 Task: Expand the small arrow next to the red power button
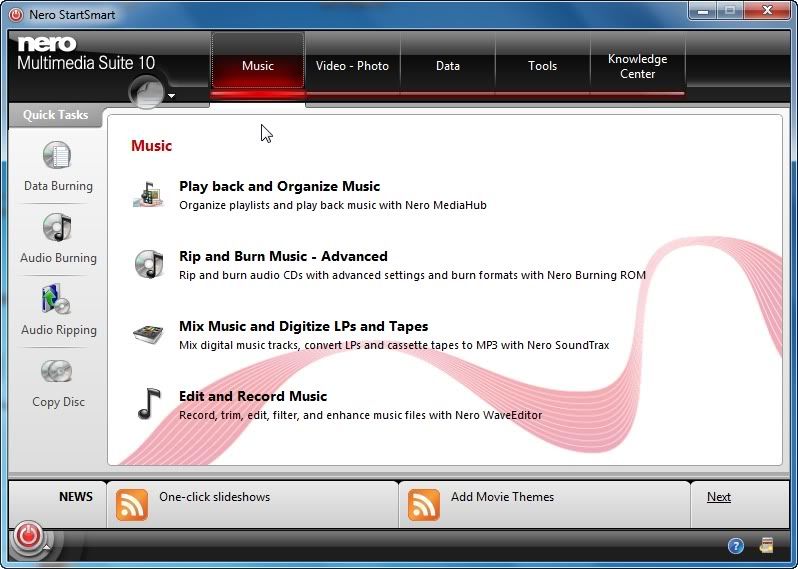click(47, 549)
